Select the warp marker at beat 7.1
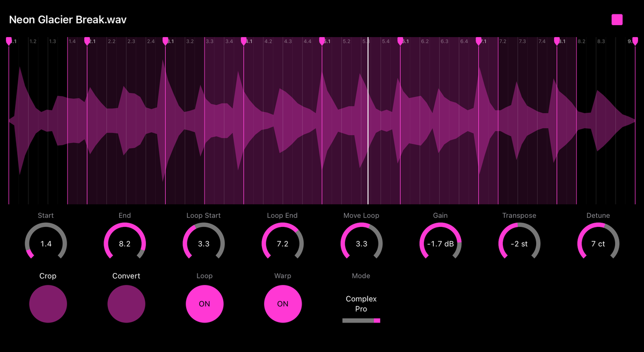 pos(479,41)
